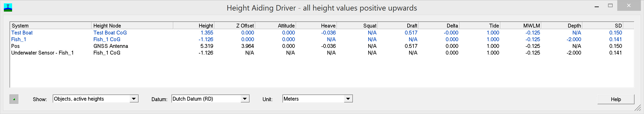The width and height of the screenshot is (644, 114).
Task: Click the small green indicator button
Action: tap(14, 99)
